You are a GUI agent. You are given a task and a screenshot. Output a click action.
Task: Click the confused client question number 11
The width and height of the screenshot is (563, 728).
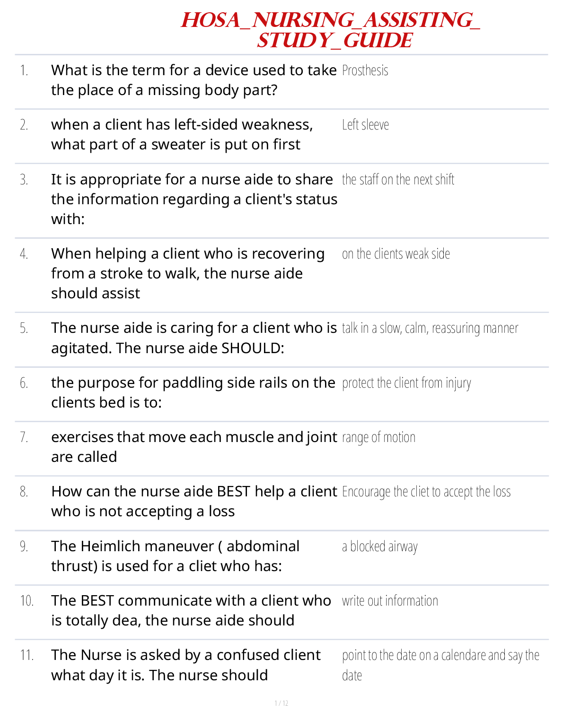(185, 665)
